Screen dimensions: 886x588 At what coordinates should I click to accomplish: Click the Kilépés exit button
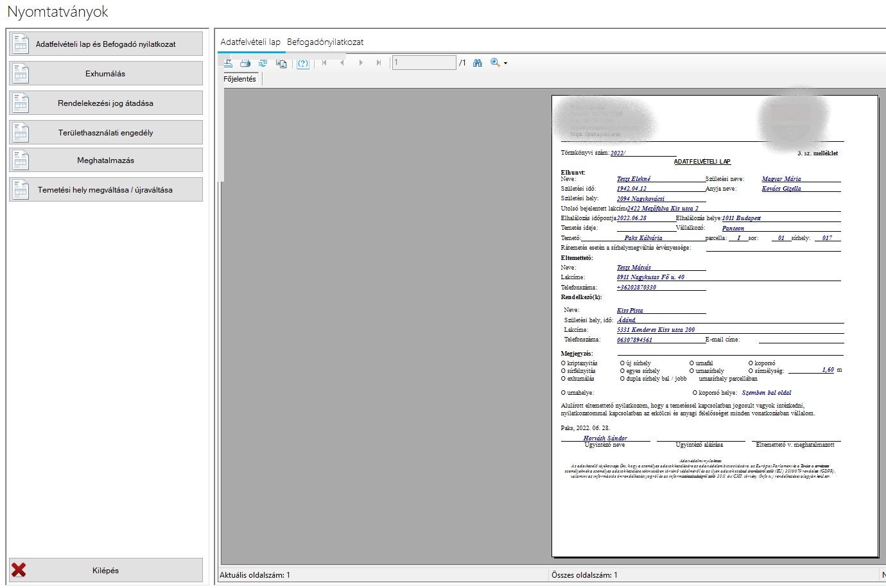pos(106,571)
